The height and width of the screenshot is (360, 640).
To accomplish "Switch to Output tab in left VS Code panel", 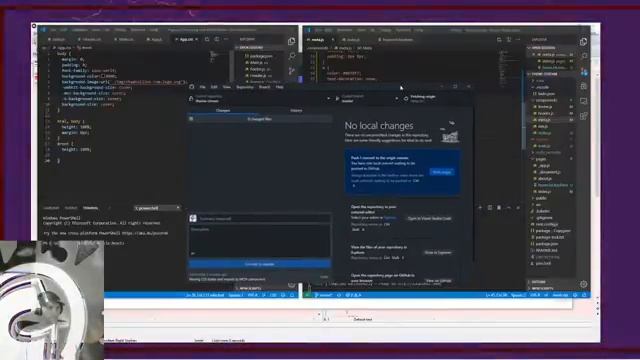I will (71, 208).
